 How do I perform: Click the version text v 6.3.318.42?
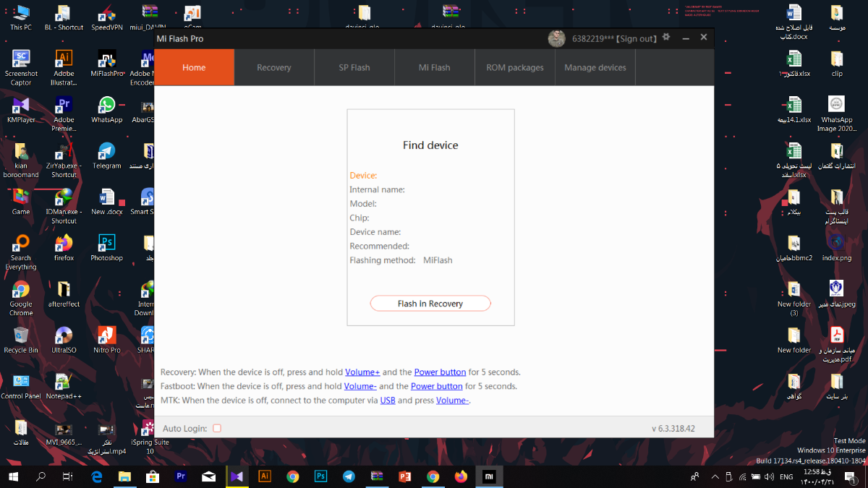click(x=673, y=429)
